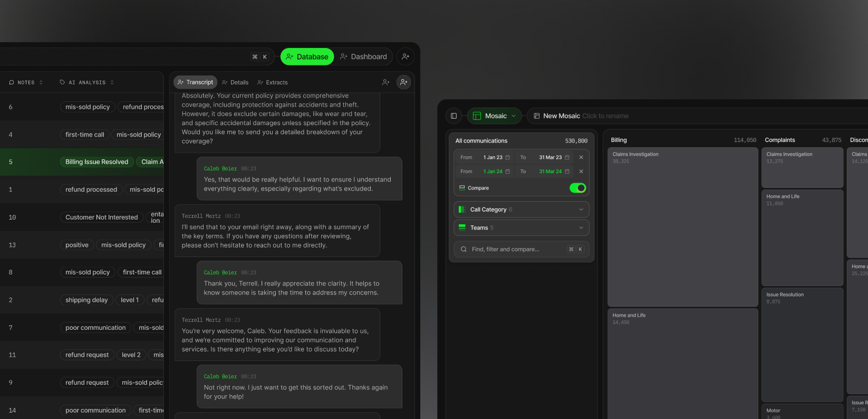Click the search magnifier icon in Mosaic filter
868x419 pixels.
click(x=464, y=249)
